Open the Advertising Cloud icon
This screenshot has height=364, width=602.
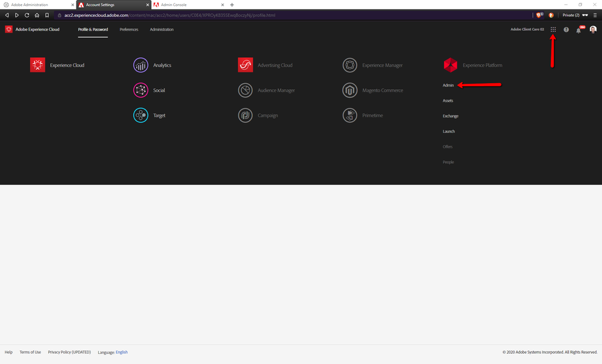pyautogui.click(x=245, y=65)
